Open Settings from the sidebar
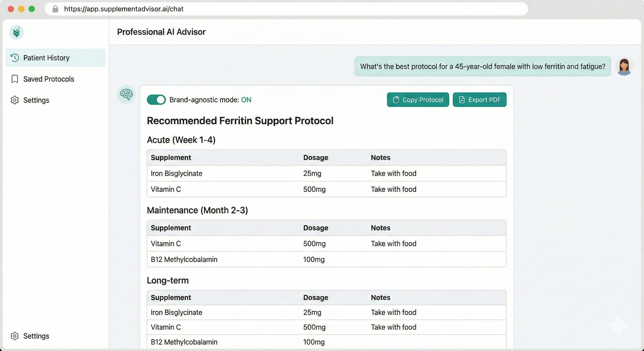This screenshot has width=644, height=351. [x=36, y=100]
